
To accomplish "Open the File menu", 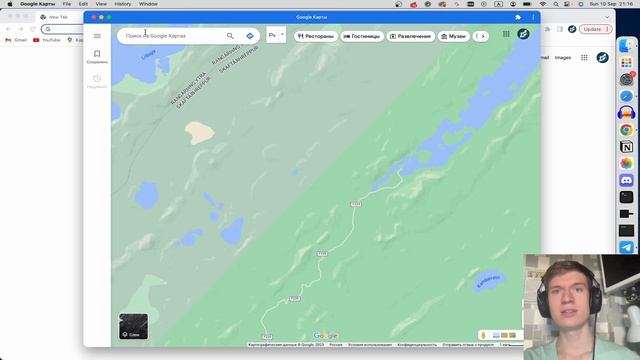I will click(x=67, y=4).
